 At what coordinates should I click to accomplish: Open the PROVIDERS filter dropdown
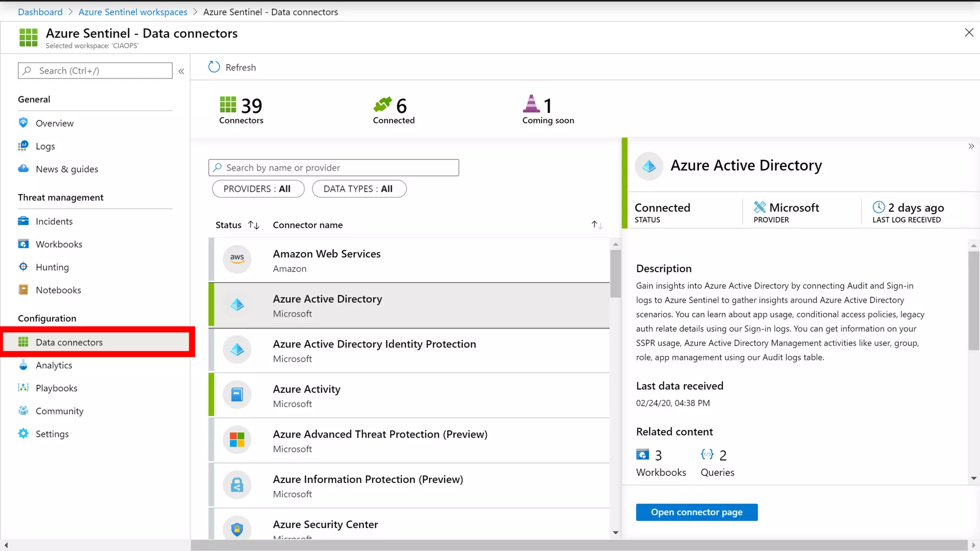click(x=258, y=189)
